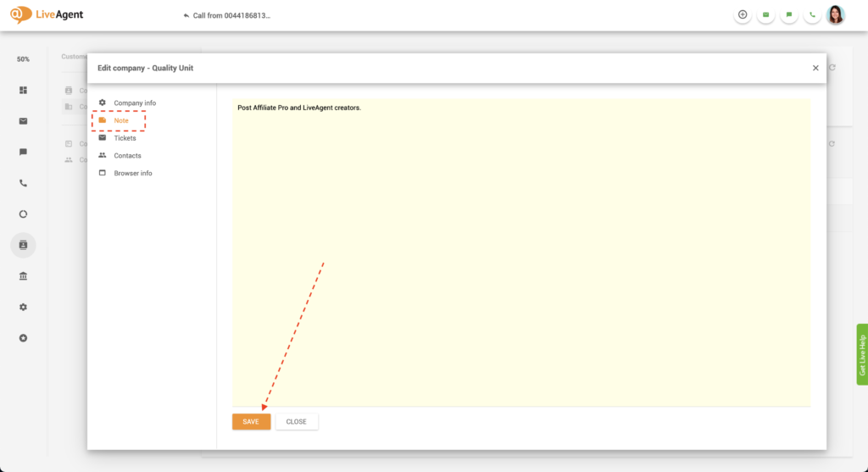
Task: Open the Tickets mail icon in sidebar
Action: click(x=23, y=121)
